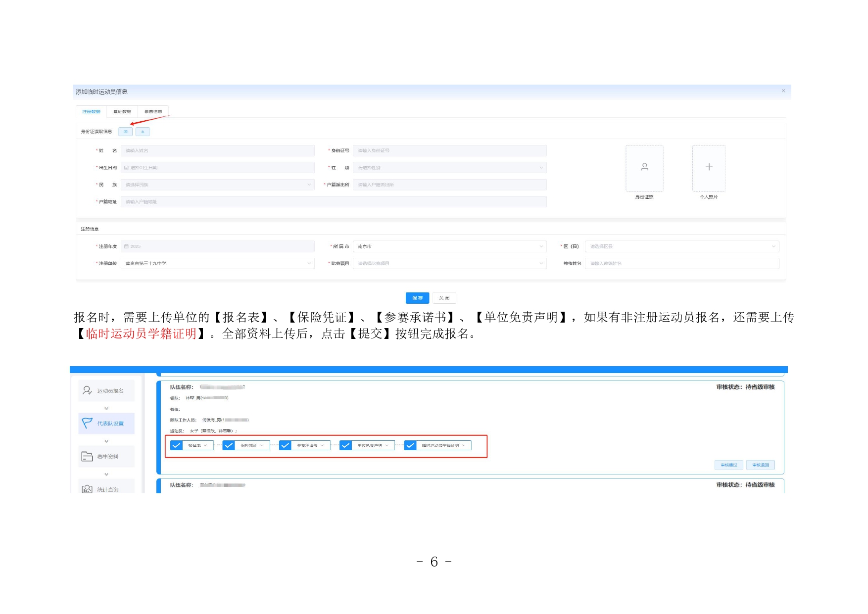
Task: Expand chevron below 赛事资料 in sidebar
Action: 106,474
